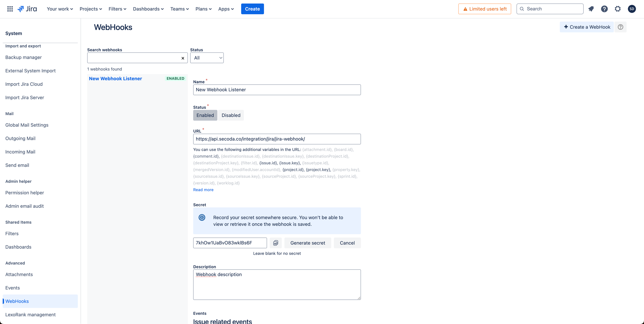644x324 pixels.
Task: Click into the URL input field
Action: [x=277, y=139]
